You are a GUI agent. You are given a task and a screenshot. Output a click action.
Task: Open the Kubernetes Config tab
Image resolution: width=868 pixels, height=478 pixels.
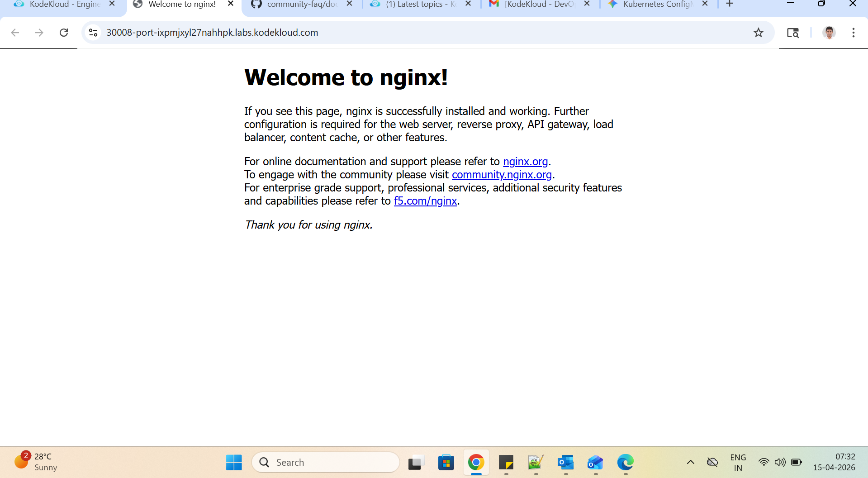pos(657,5)
